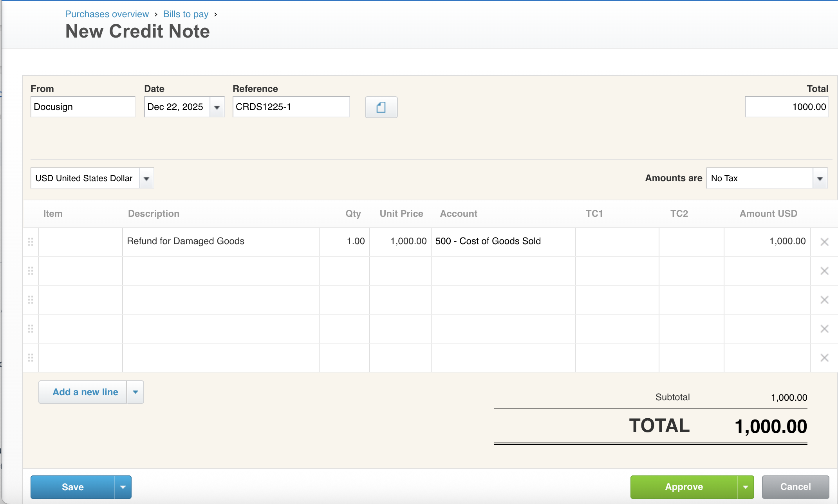The width and height of the screenshot is (838, 504).
Task: Click the Qty column header
Action: tap(353, 214)
